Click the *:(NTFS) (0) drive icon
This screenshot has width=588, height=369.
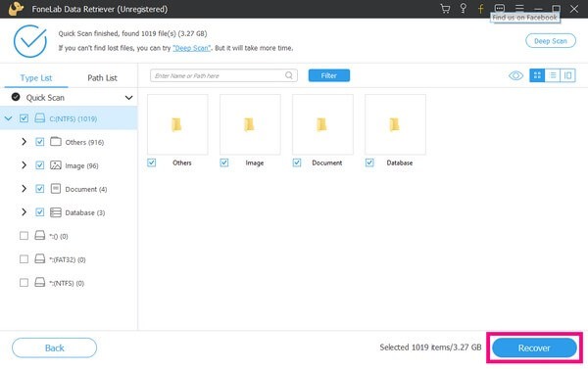pos(40,283)
